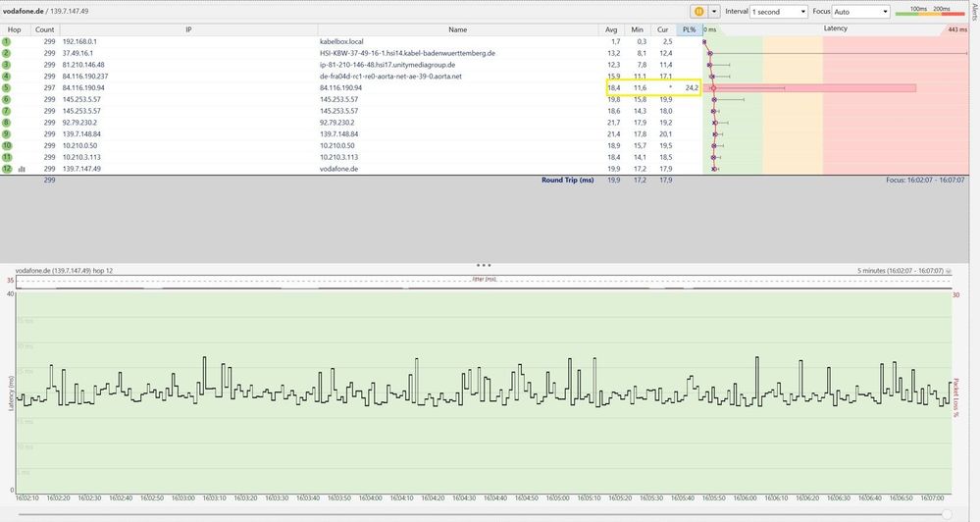Click the IP column header
Image resolution: width=980 pixels, height=522 pixels.
(x=188, y=29)
